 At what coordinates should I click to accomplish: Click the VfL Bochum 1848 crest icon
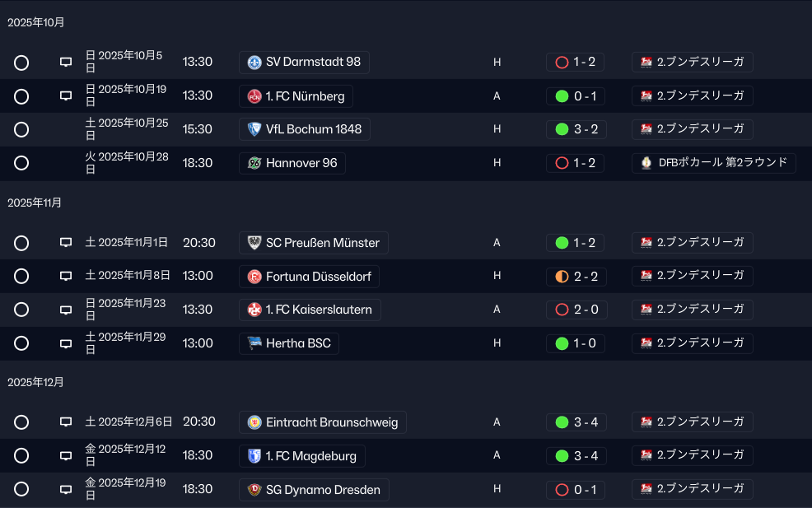(x=254, y=129)
